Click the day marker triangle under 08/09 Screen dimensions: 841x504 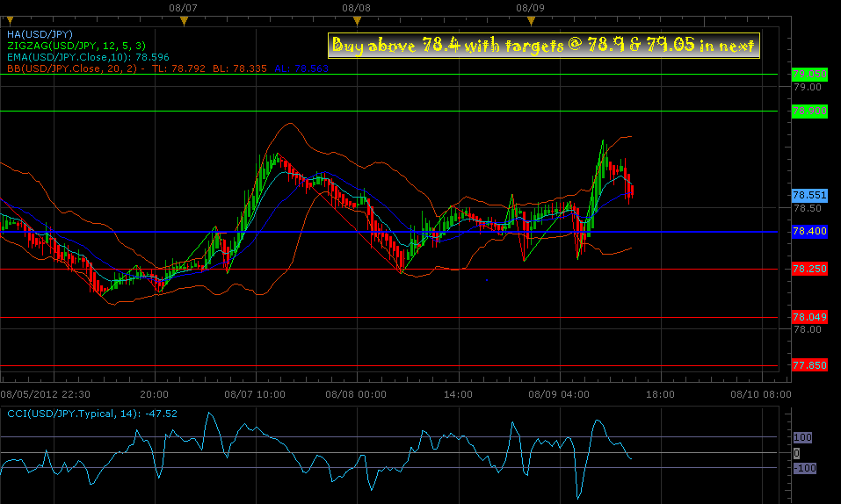click(x=531, y=21)
